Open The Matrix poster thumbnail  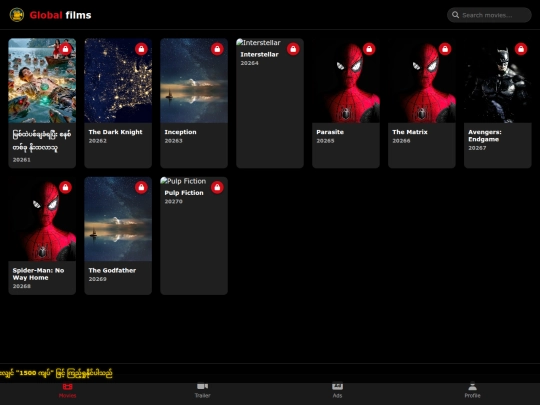(422, 81)
